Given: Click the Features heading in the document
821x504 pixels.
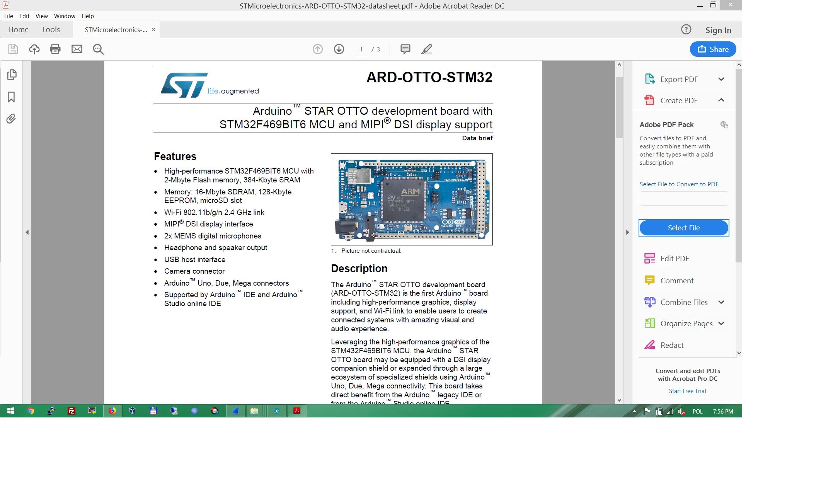Looking at the screenshot, I should coord(175,156).
